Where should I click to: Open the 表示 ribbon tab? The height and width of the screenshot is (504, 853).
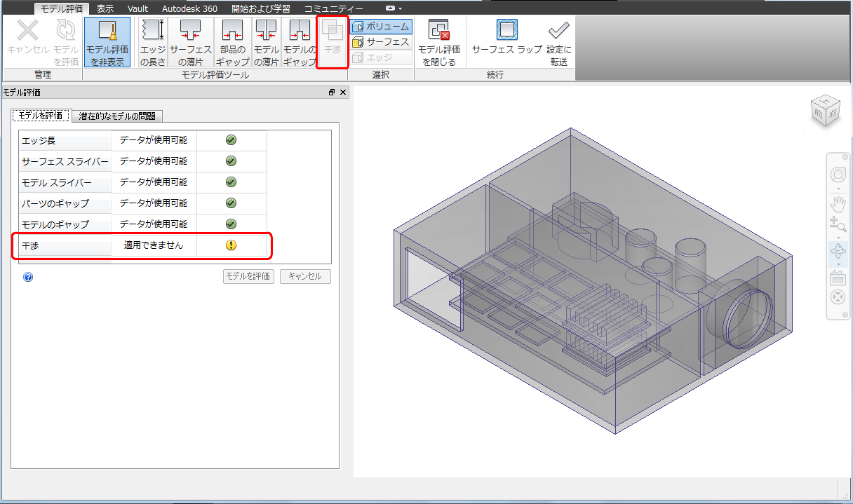(x=105, y=9)
